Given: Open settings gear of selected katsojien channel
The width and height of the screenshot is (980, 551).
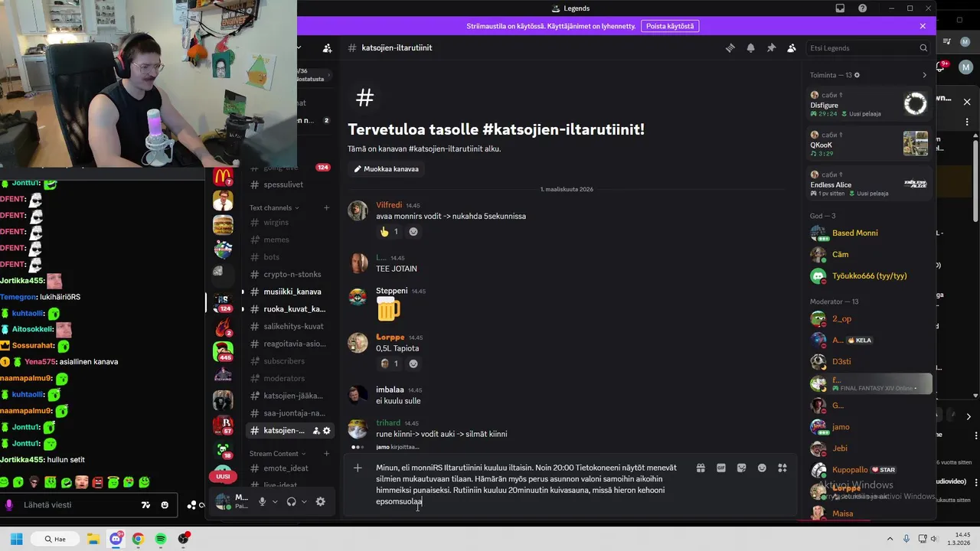Looking at the screenshot, I should tap(327, 431).
